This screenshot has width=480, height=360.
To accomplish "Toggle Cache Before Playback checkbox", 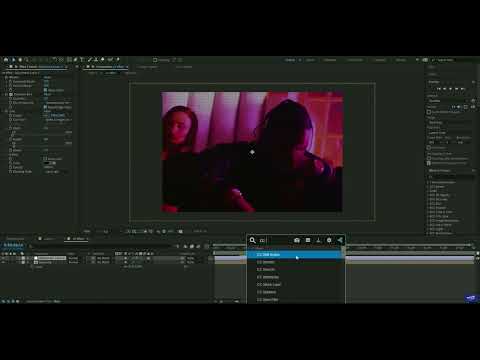I will point(429,112).
